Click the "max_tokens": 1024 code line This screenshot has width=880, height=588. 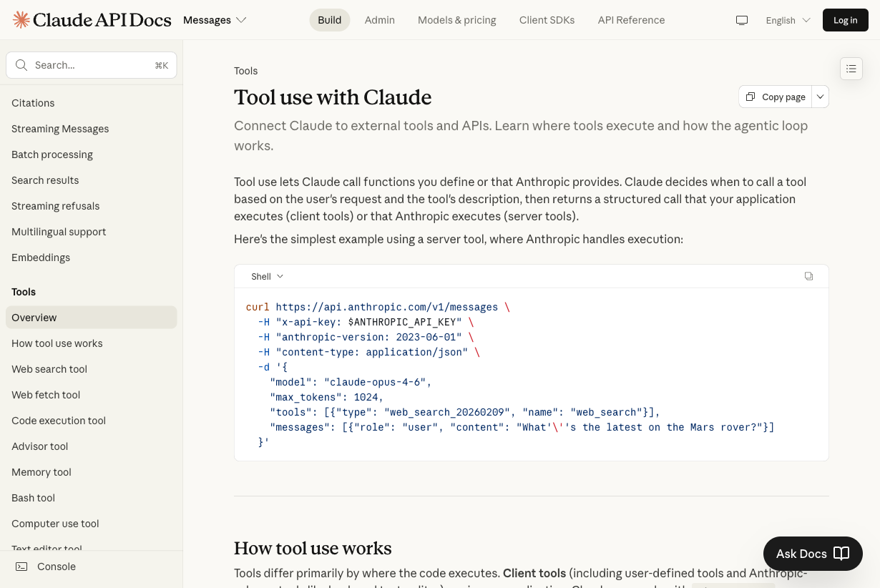[x=327, y=397]
